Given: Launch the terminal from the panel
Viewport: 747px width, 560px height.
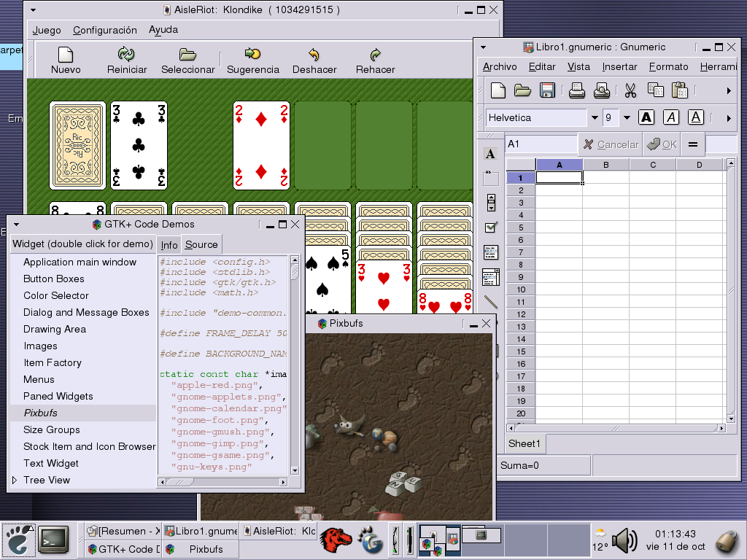Looking at the screenshot, I should pyautogui.click(x=53, y=540).
